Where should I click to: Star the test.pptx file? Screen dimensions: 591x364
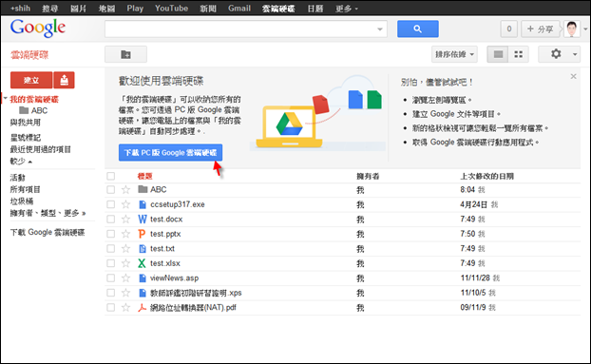(125, 234)
